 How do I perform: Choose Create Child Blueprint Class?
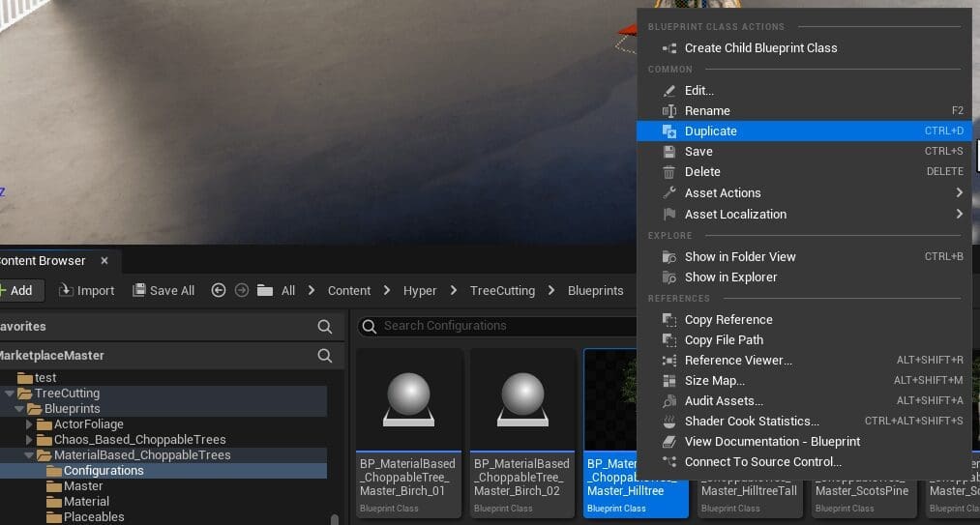tap(760, 48)
